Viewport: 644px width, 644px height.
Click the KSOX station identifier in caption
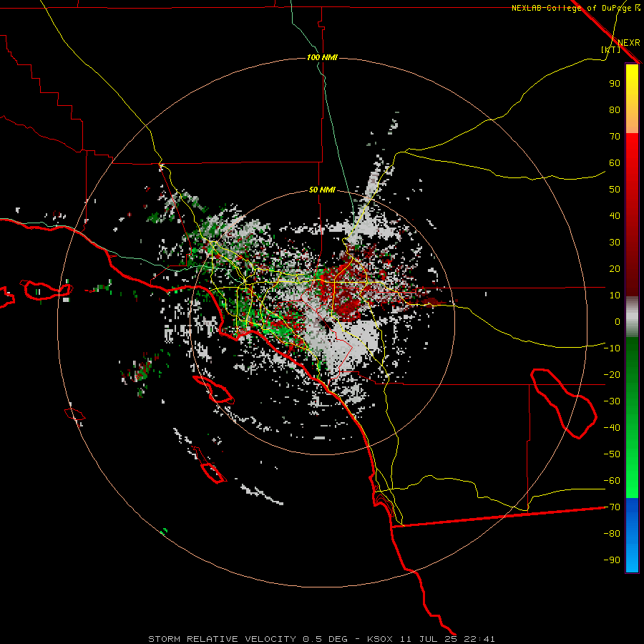379,639
